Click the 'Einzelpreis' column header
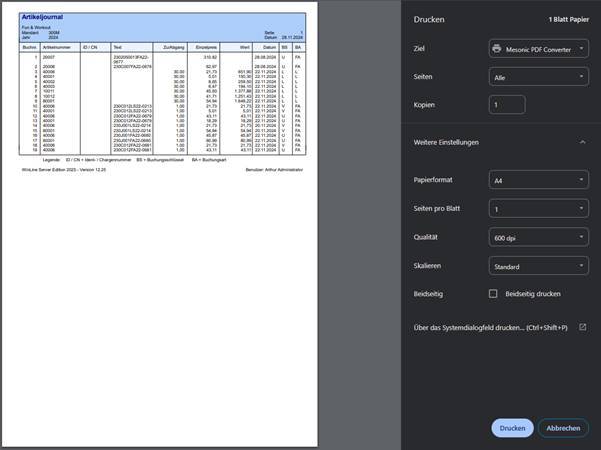 click(x=206, y=48)
